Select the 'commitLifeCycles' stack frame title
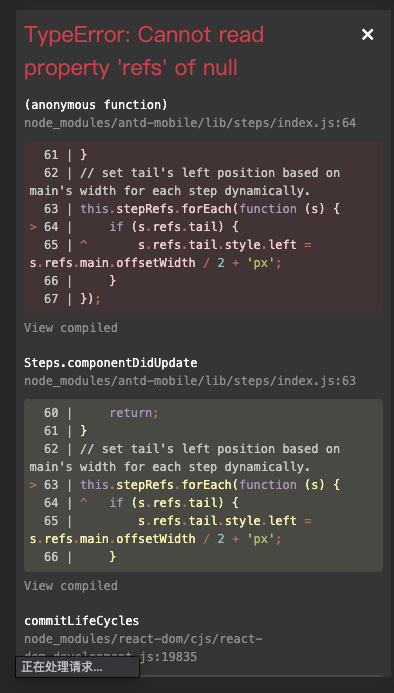394x693 pixels. (x=81, y=621)
